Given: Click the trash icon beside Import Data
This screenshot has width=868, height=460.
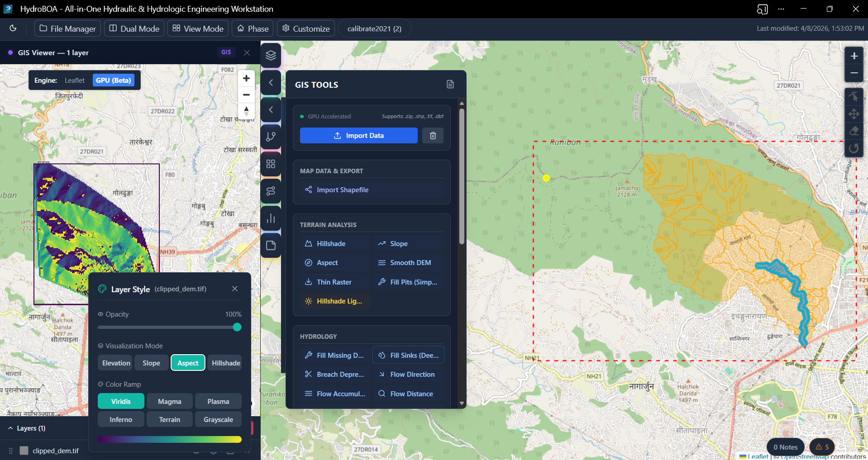Looking at the screenshot, I should tap(433, 136).
